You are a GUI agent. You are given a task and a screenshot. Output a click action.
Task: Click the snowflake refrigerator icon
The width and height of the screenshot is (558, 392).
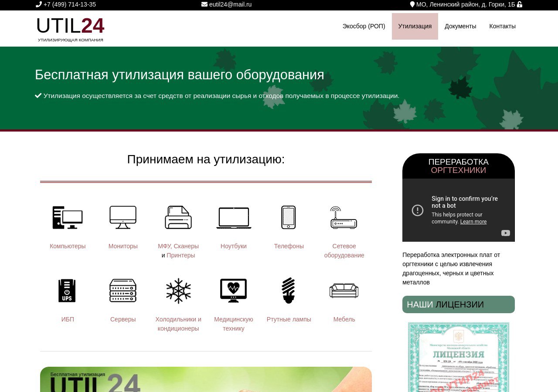(178, 291)
